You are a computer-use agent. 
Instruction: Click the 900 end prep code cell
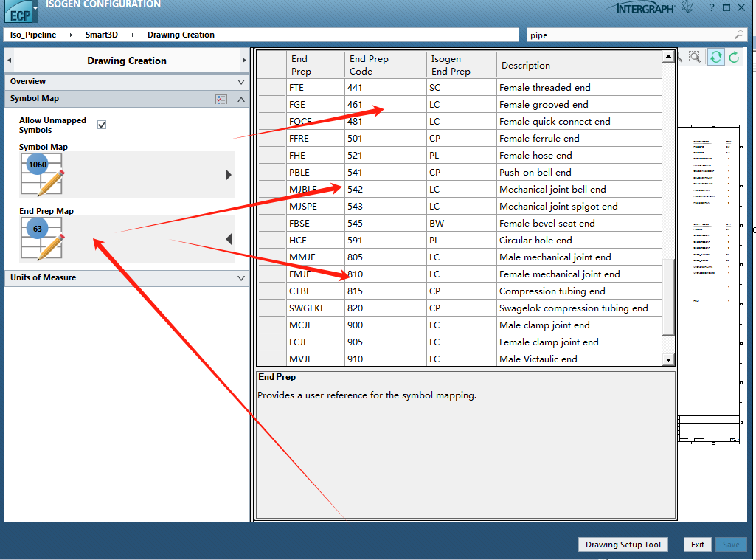tap(386, 325)
